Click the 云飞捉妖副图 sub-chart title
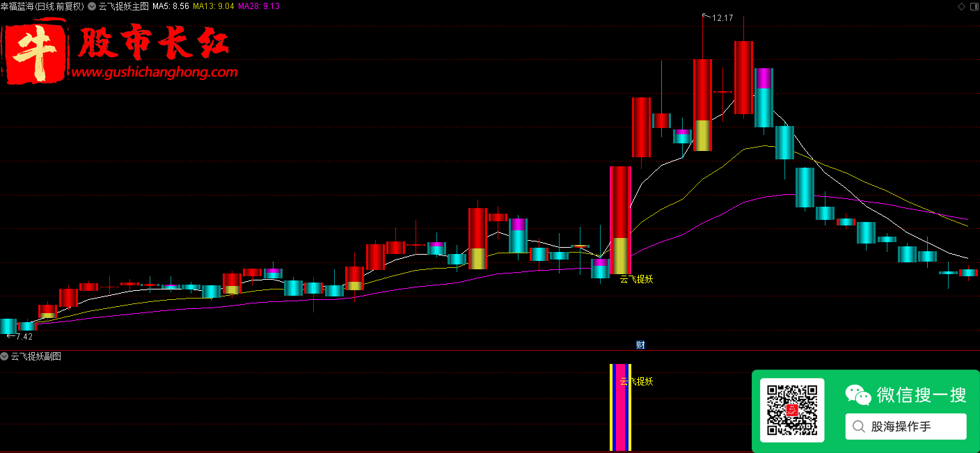 pyautogui.click(x=35, y=356)
